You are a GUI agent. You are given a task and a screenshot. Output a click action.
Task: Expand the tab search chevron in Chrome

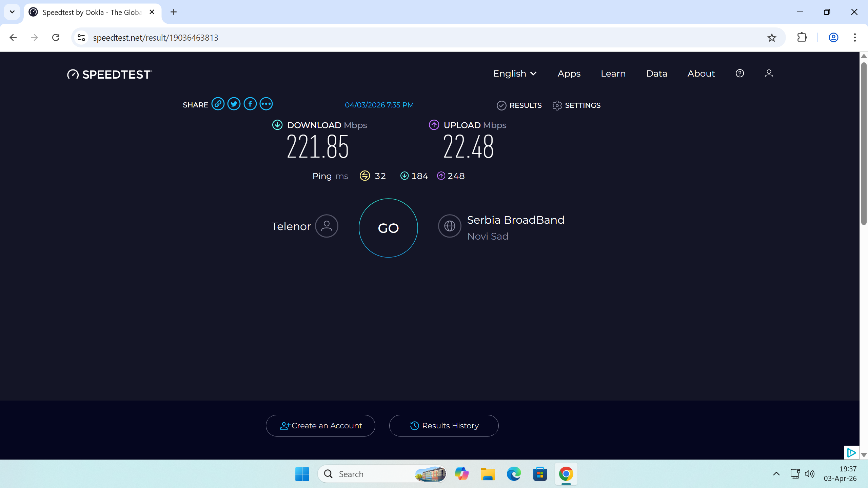[12, 12]
